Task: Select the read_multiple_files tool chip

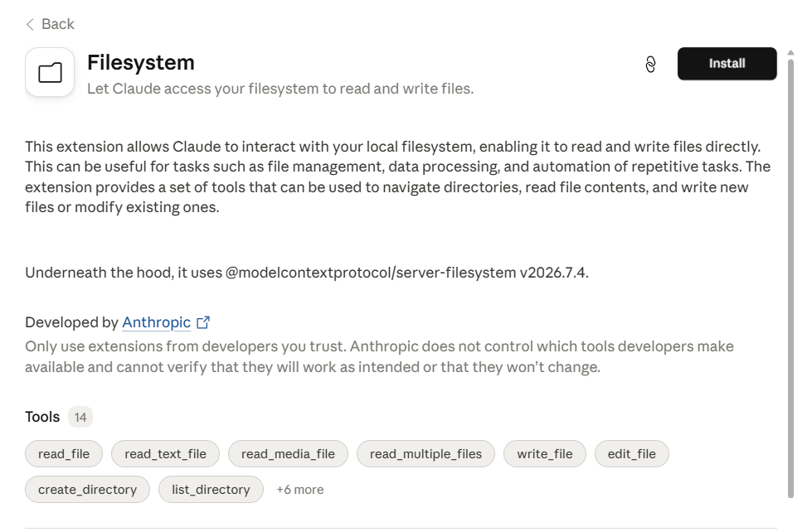Action: 425,454
